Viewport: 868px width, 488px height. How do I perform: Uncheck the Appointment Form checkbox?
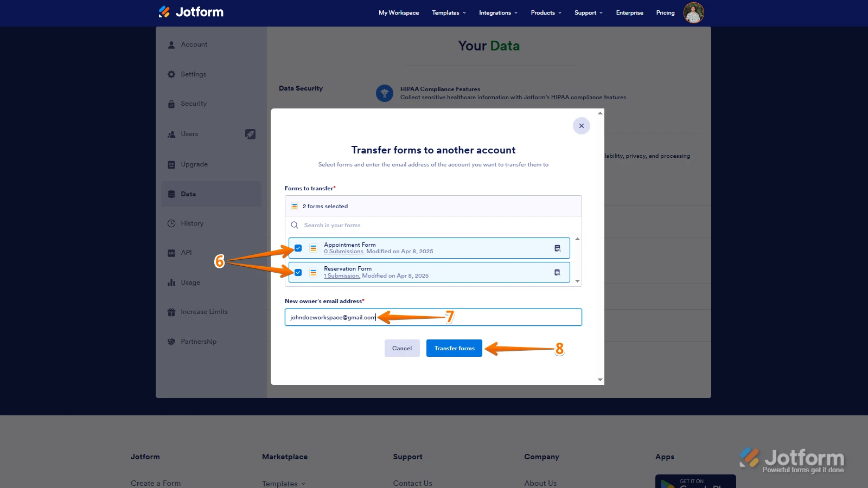click(298, 248)
